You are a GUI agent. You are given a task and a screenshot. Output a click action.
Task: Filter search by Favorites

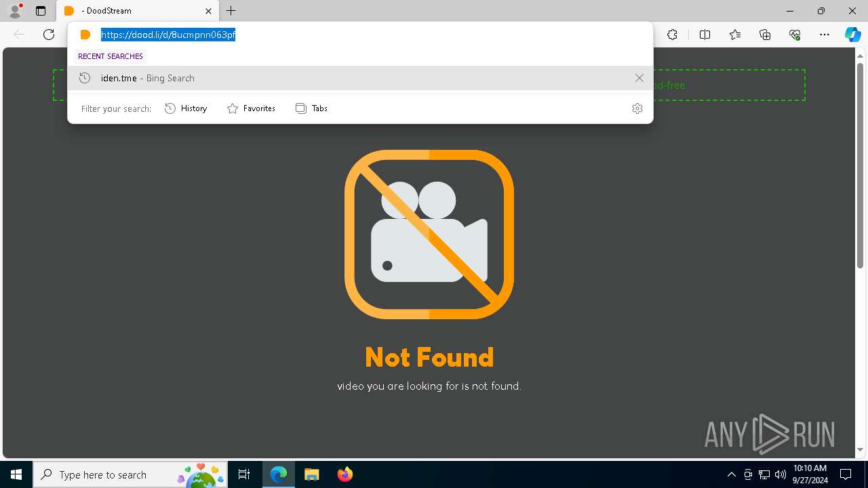251,108
